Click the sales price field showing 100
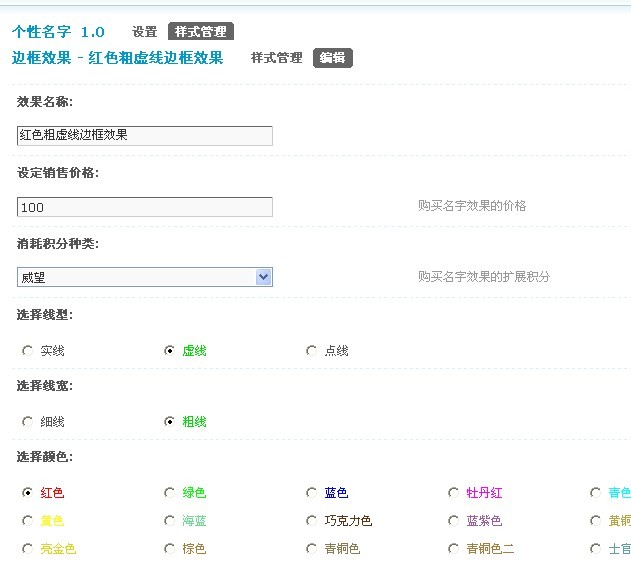The width and height of the screenshot is (631, 562). coord(144,207)
